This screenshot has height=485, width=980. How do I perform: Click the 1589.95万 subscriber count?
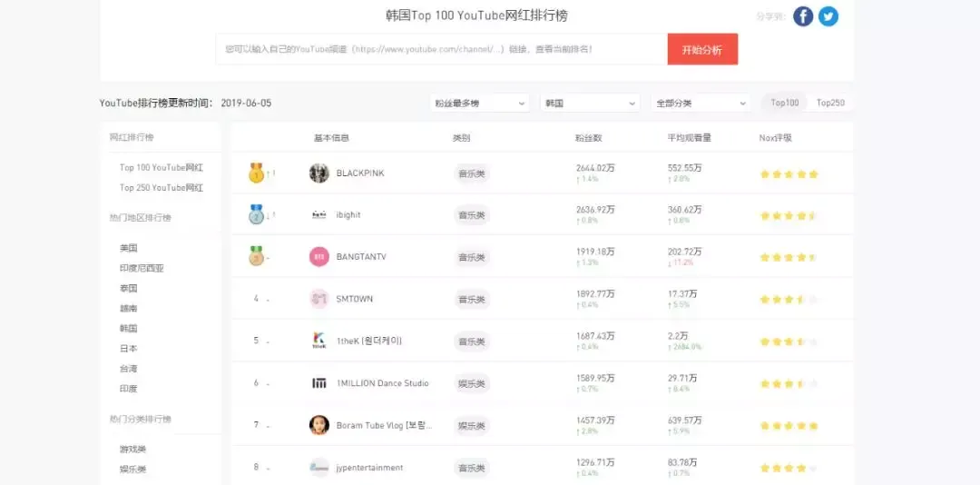(x=595, y=377)
